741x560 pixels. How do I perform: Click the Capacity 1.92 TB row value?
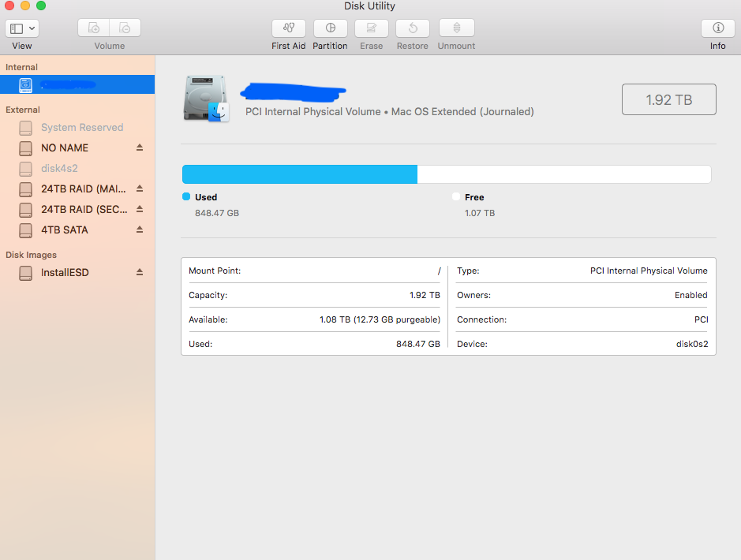pyautogui.click(x=425, y=295)
